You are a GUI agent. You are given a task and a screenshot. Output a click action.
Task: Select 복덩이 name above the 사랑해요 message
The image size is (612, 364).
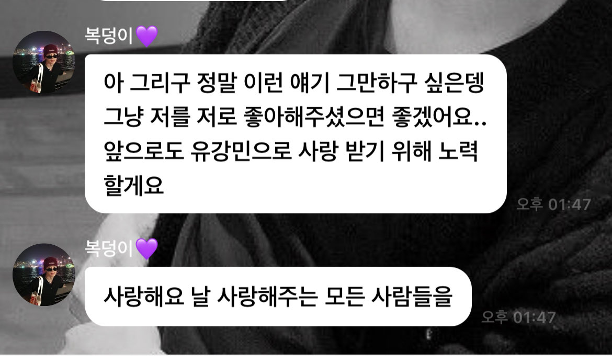109,248
